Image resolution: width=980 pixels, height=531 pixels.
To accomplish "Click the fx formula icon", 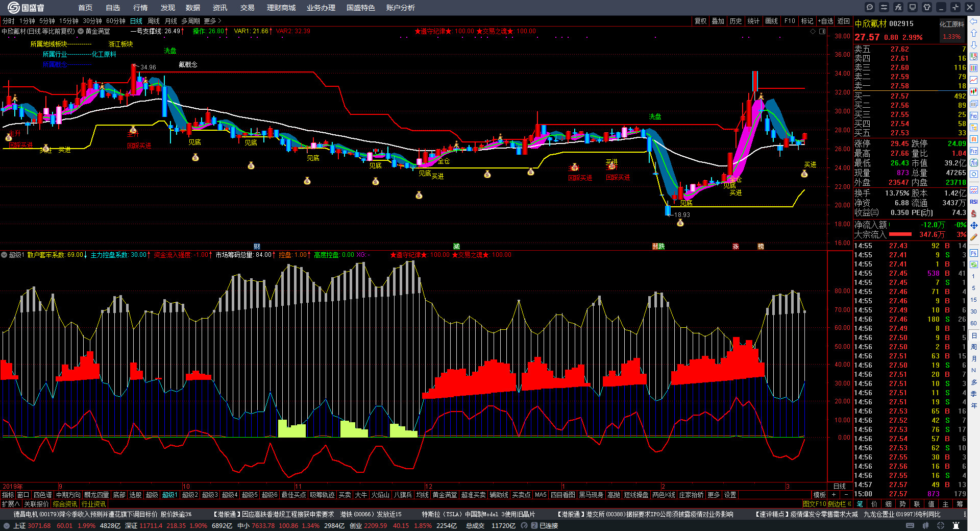I will click(898, 7).
